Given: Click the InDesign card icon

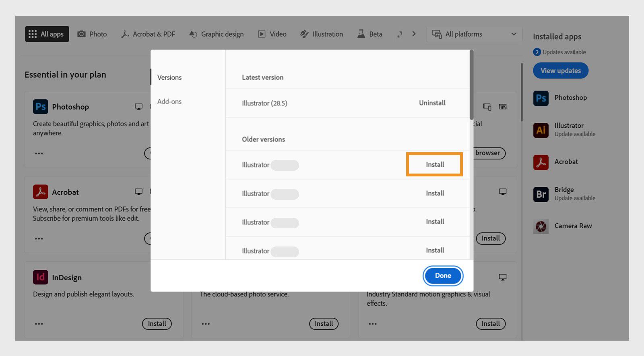Looking at the screenshot, I should [40, 277].
